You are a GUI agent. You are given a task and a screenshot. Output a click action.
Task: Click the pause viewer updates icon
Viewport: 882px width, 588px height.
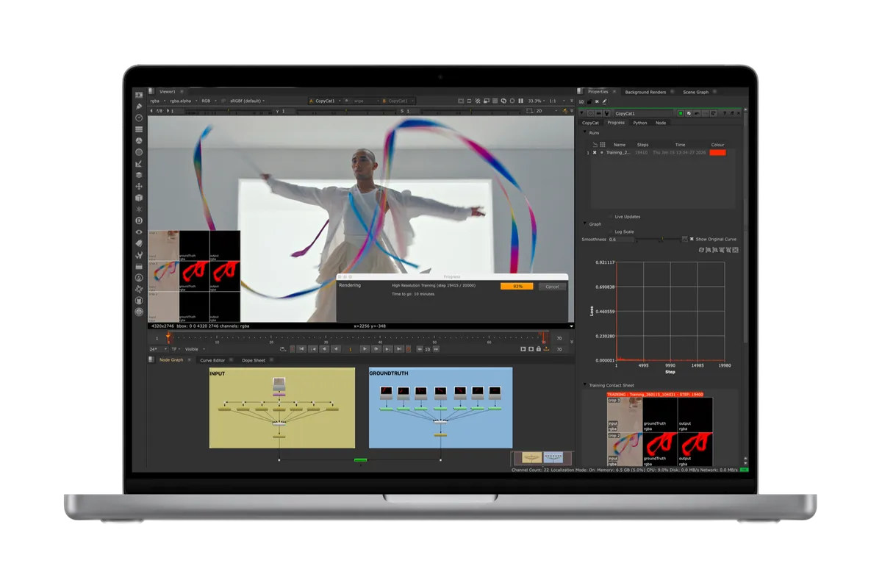coord(521,101)
